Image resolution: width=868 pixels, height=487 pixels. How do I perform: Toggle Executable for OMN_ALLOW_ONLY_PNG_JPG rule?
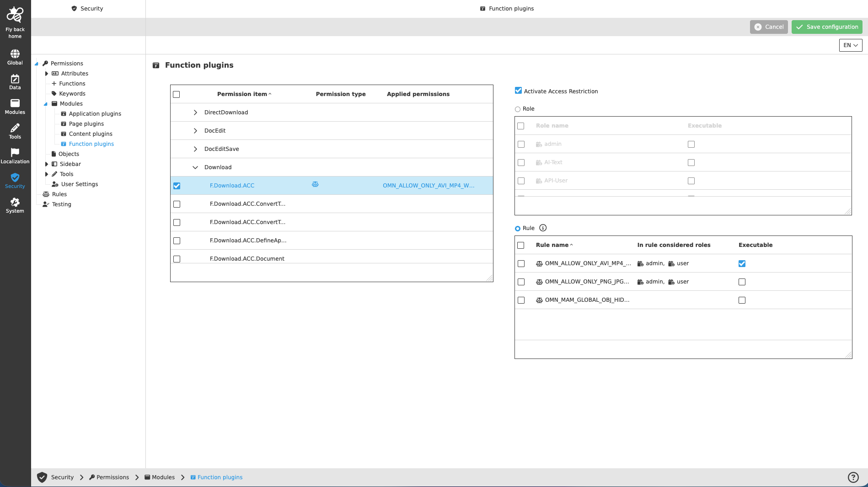(742, 282)
